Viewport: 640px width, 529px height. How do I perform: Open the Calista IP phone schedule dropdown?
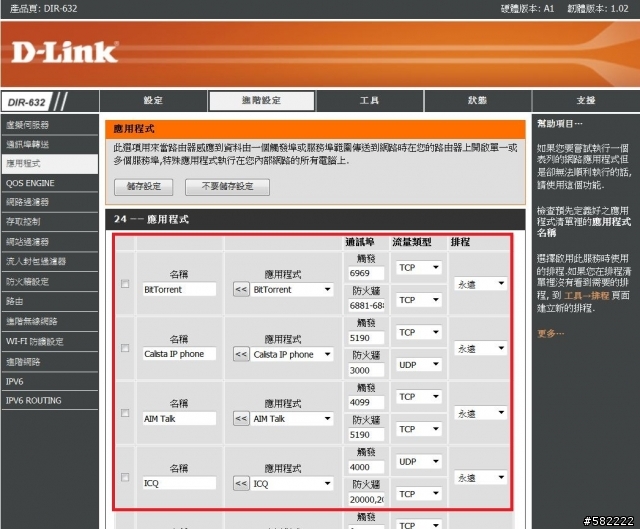(481, 349)
